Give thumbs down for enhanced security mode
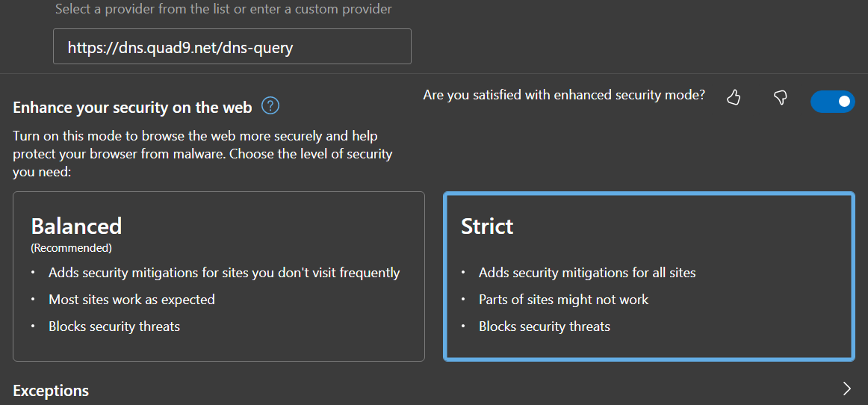This screenshot has height=405, width=868. 781,98
